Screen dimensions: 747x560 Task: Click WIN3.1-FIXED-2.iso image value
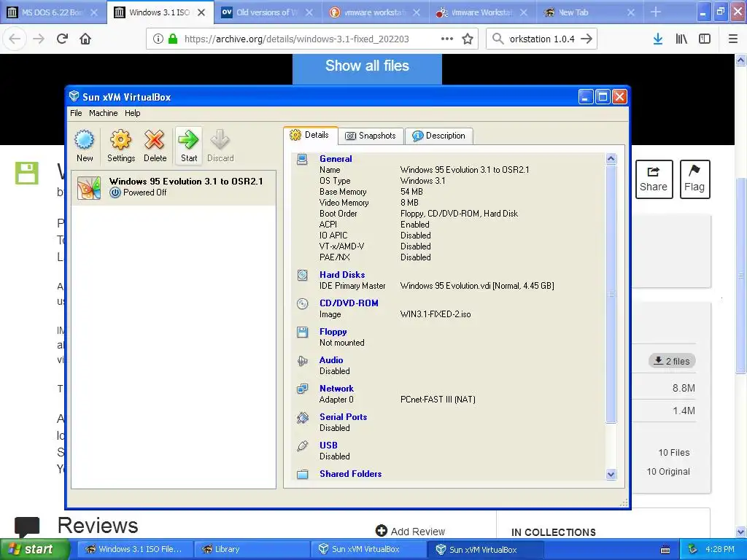pos(436,314)
